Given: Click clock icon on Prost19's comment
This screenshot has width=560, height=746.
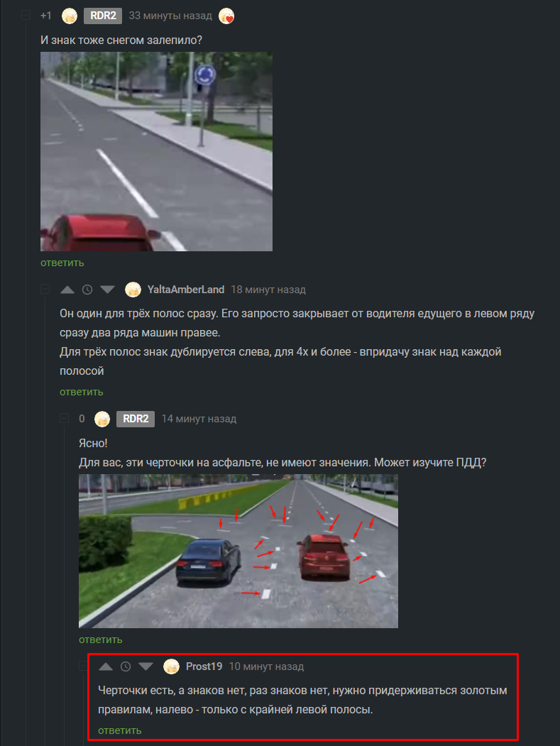Looking at the screenshot, I should coord(126,667).
